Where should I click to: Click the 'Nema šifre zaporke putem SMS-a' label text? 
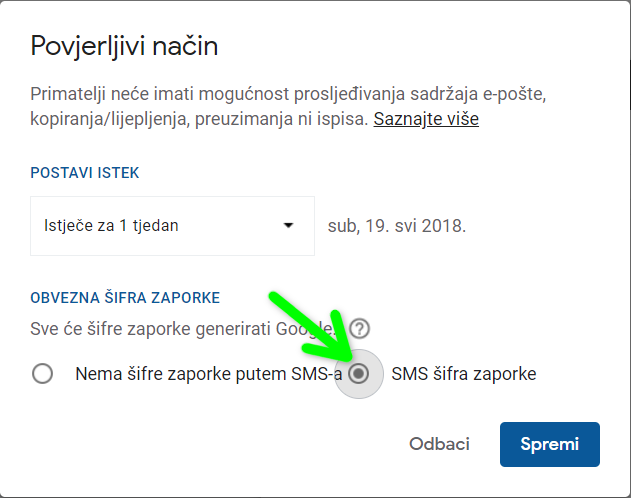pyautogui.click(x=208, y=374)
